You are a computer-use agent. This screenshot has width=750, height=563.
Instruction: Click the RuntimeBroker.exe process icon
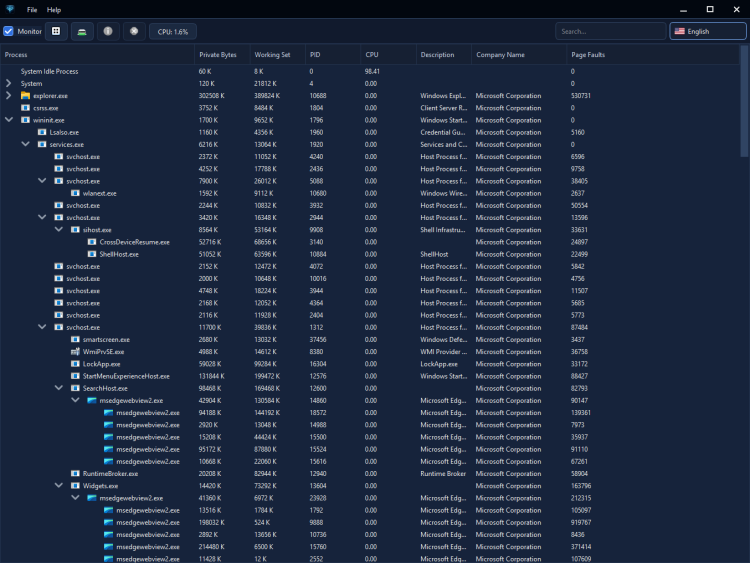(x=75, y=474)
